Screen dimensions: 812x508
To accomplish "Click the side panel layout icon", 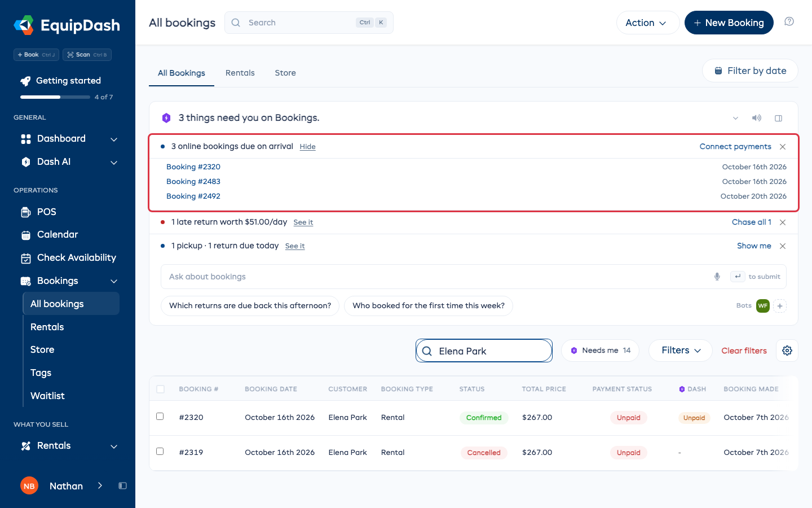I will [x=779, y=118].
